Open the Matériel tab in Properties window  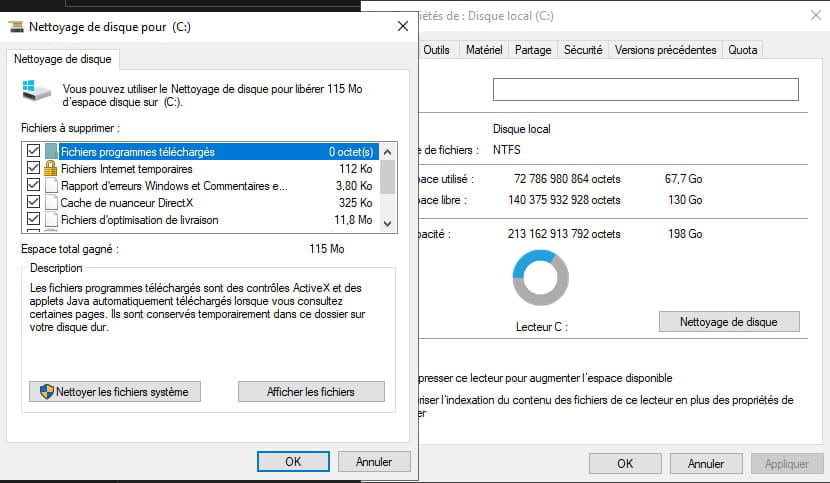(x=484, y=50)
